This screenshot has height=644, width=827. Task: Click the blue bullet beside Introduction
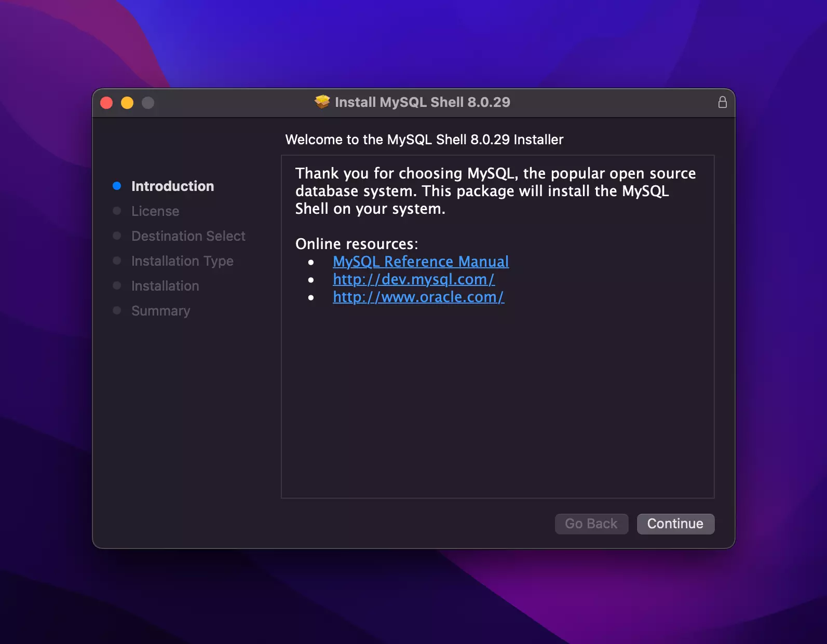point(117,186)
